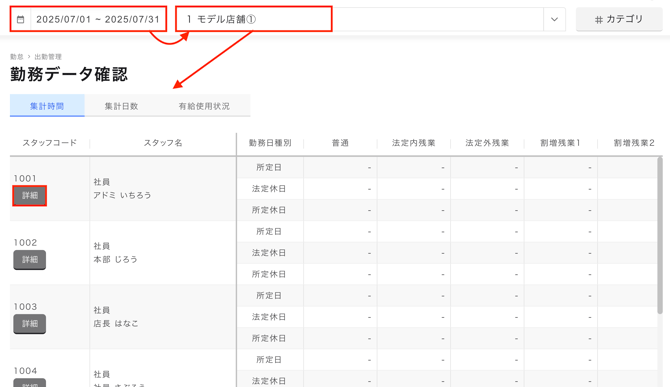Click the 勤務日種別 column header
Screen dimensions: 670x387
click(x=270, y=143)
